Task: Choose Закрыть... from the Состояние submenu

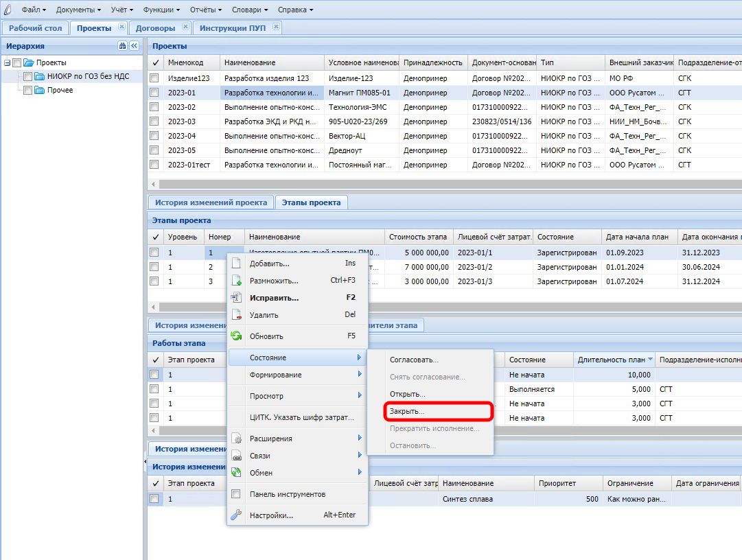Action: 407,411
